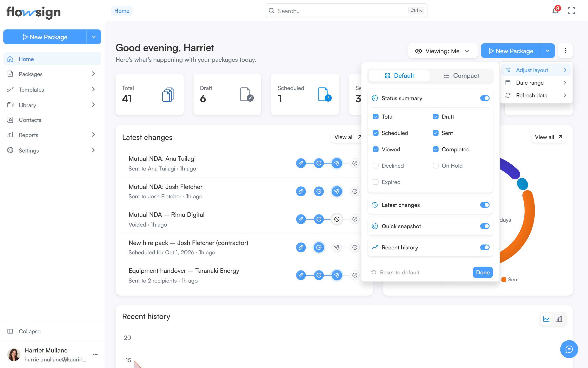This screenshot has width=588, height=368.
Task: Click Home breadcrumb chip
Action: [122, 11]
